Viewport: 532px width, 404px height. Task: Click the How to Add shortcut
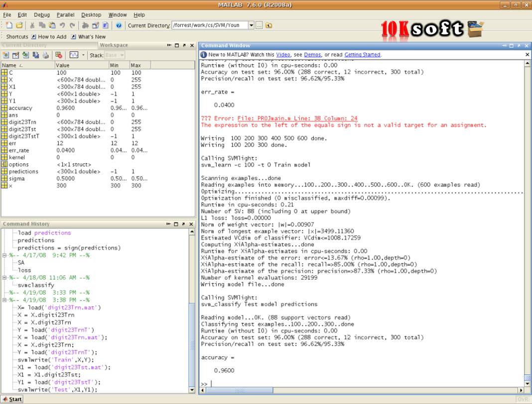(48, 37)
